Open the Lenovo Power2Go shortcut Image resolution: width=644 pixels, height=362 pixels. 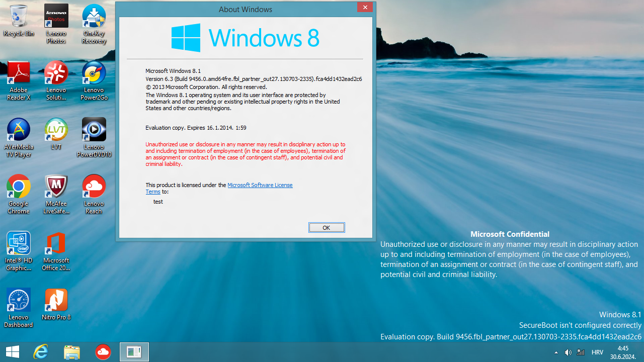pos(94,80)
